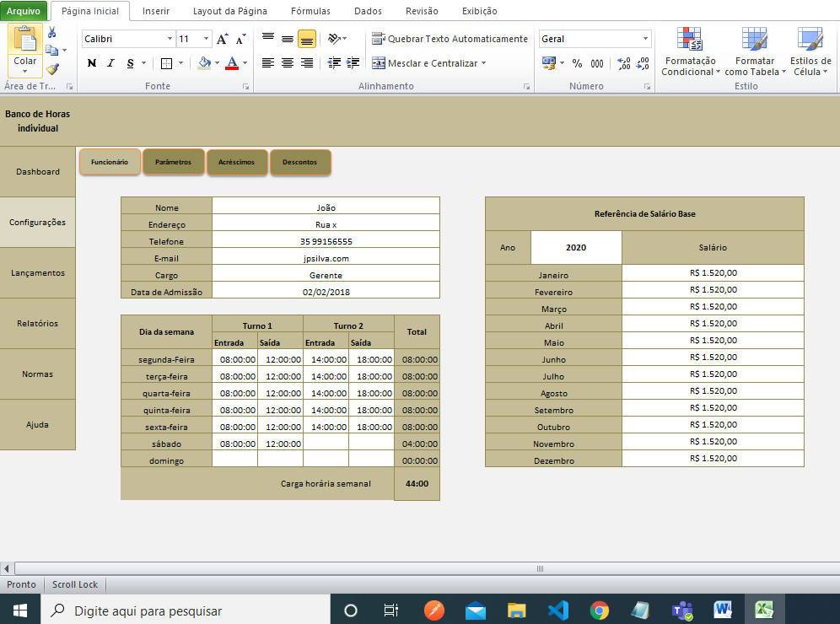Increase font size with the large A icon
The width and height of the screenshot is (840, 624).
(223, 39)
